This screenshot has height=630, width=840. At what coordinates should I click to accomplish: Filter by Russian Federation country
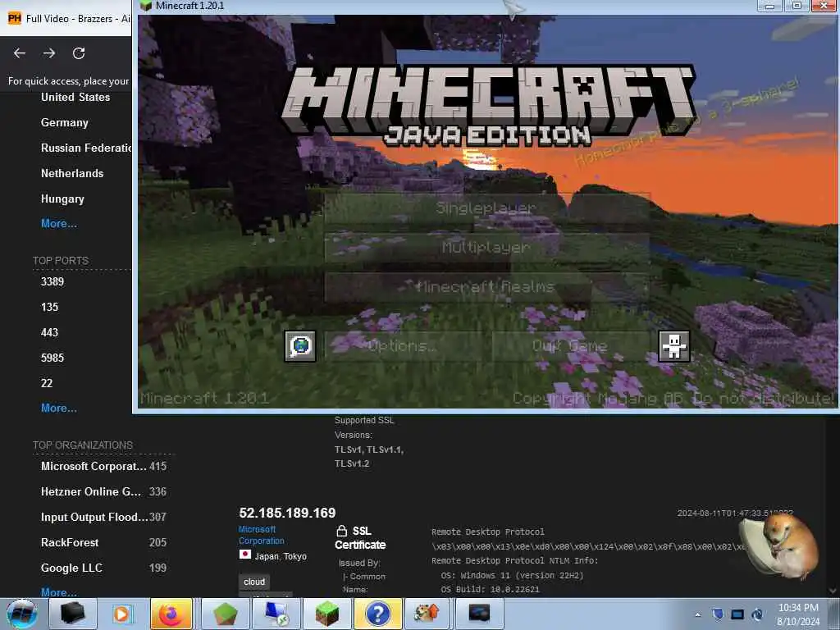point(85,148)
